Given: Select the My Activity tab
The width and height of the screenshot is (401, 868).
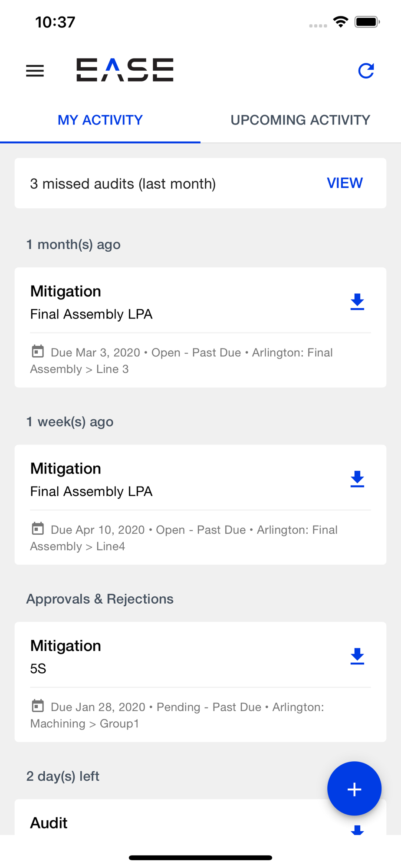Looking at the screenshot, I should pos(100,120).
